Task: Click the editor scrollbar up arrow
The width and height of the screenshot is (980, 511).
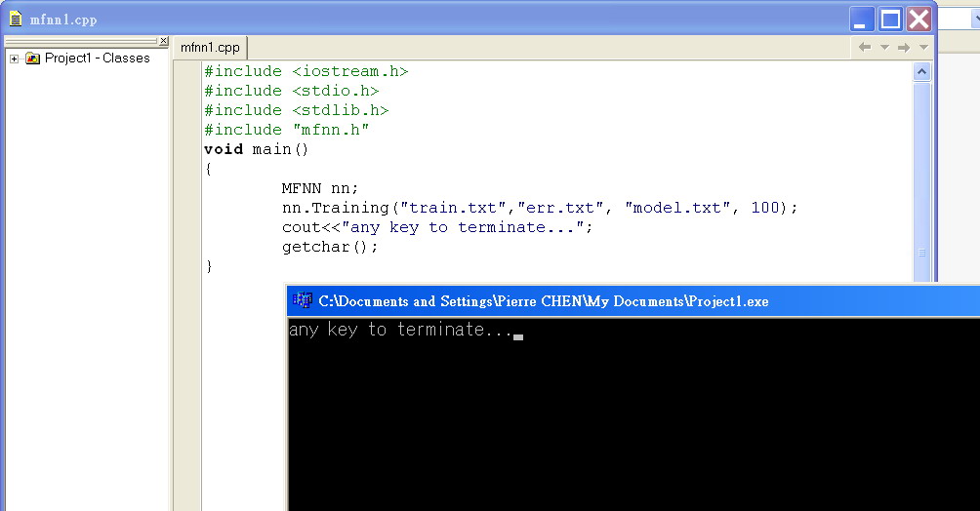Action: pyautogui.click(x=921, y=71)
